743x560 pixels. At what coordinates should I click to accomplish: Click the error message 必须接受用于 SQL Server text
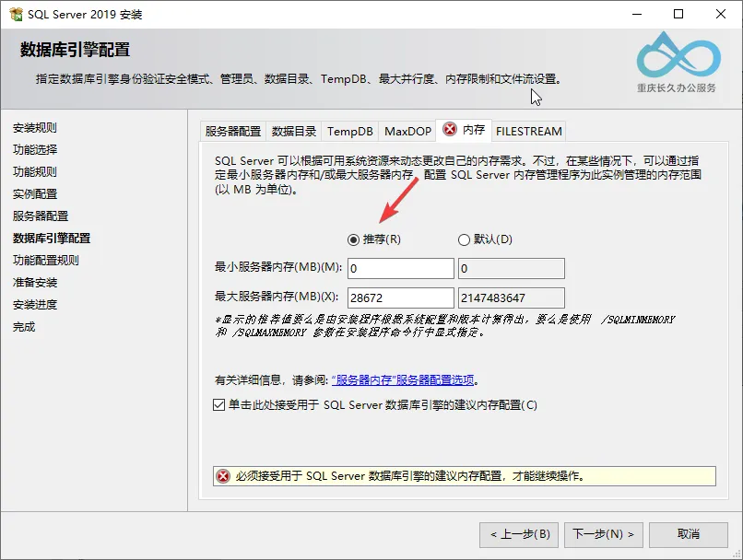coord(410,476)
